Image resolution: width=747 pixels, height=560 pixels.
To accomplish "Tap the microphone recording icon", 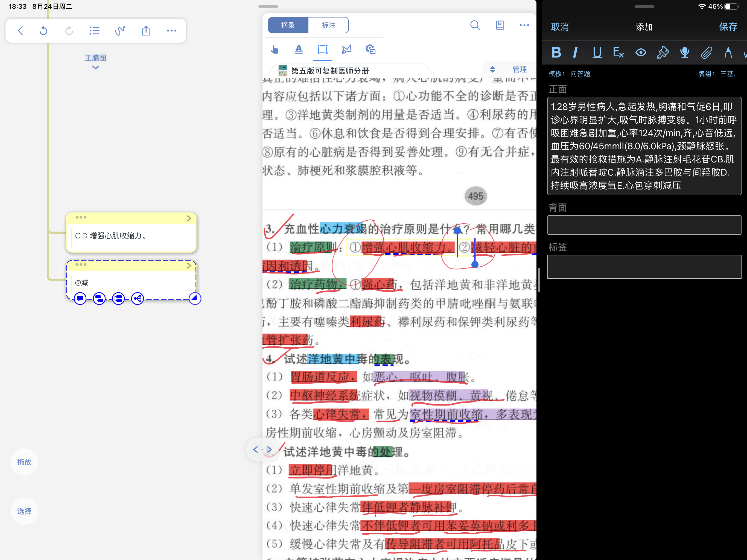I will click(685, 52).
